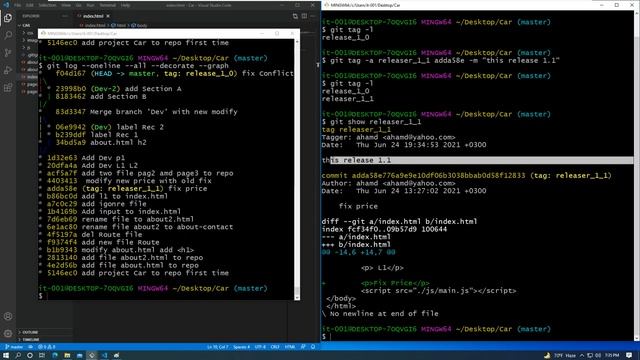Click 'git show releaser_1_1' command line

[371, 122]
